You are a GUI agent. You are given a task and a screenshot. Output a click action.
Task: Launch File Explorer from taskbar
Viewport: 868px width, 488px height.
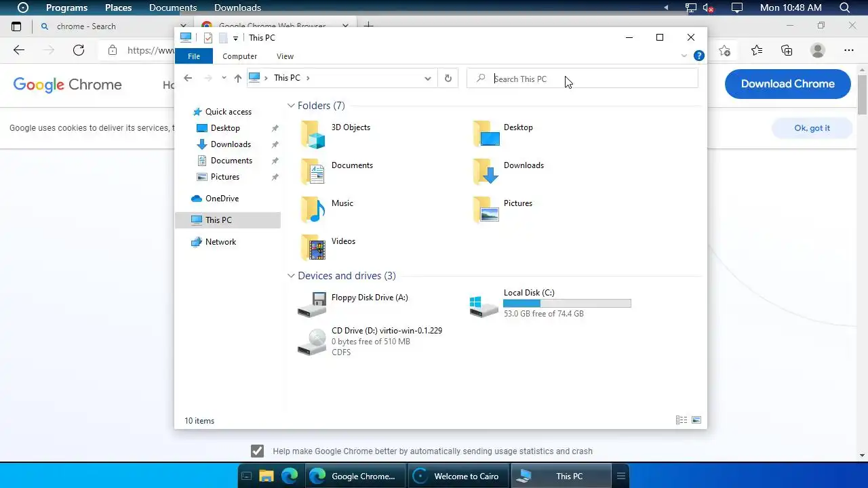(x=267, y=476)
